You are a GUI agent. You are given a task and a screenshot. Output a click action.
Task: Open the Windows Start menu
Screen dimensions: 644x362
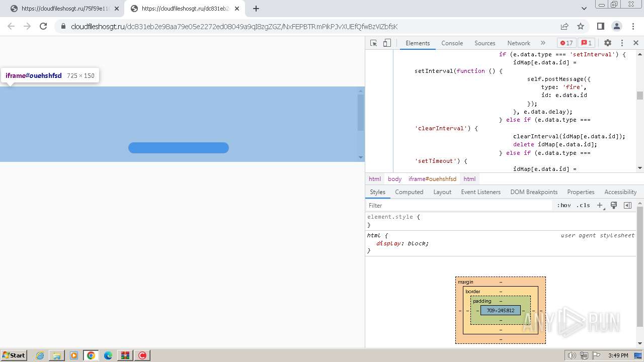coord(14,355)
